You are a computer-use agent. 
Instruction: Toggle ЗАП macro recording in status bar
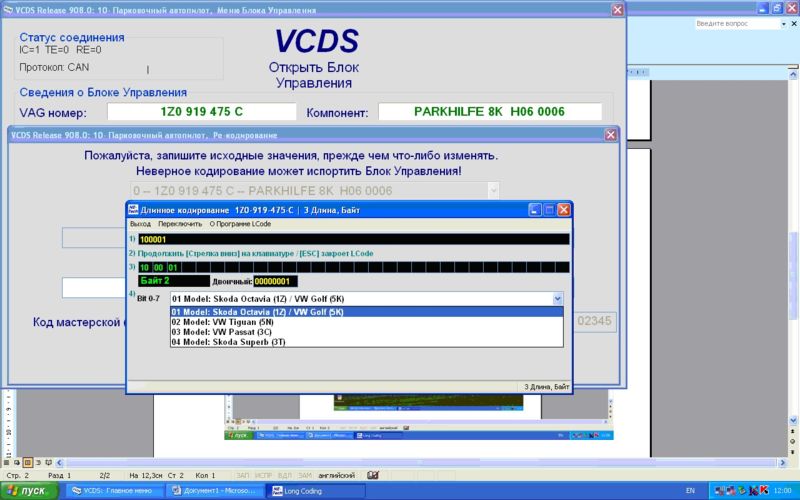(x=242, y=476)
